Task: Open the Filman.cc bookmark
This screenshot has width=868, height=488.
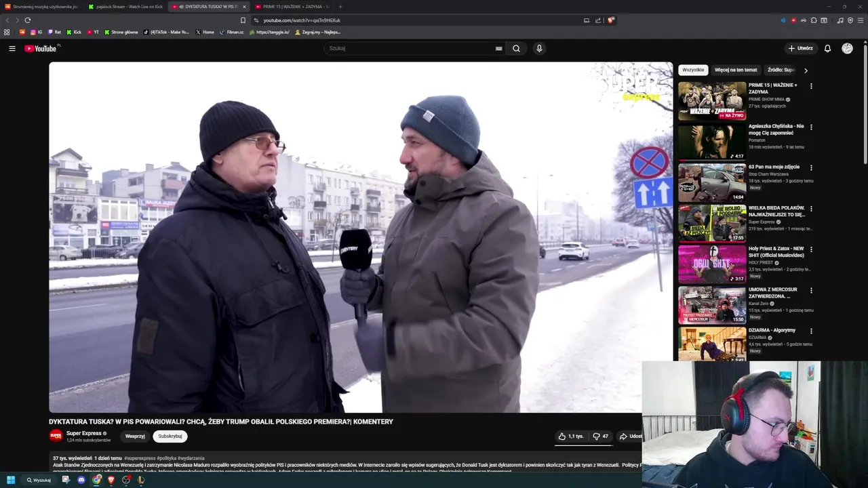Action: (232, 32)
